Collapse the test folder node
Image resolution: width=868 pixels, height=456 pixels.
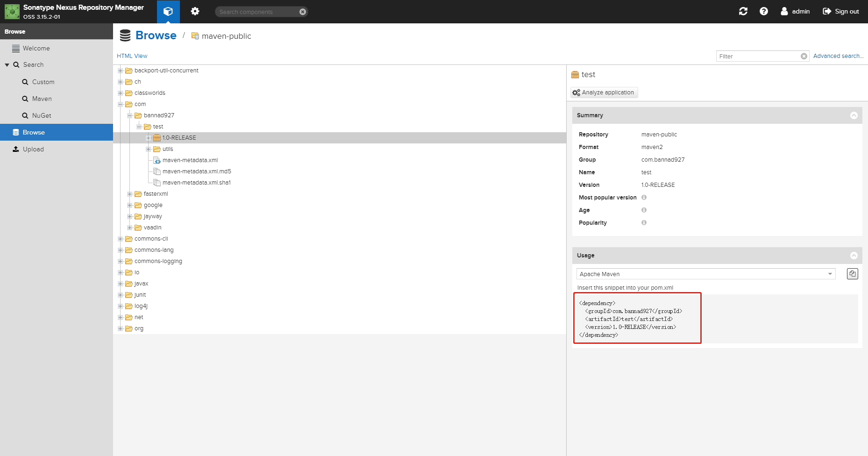pyautogui.click(x=139, y=127)
